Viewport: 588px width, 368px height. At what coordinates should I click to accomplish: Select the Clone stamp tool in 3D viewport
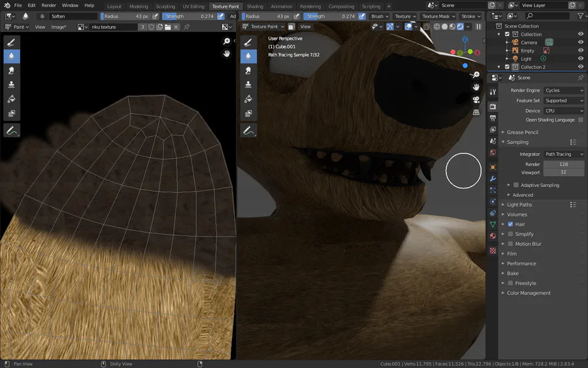click(x=248, y=84)
